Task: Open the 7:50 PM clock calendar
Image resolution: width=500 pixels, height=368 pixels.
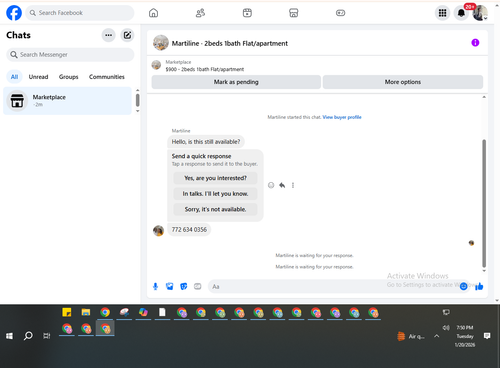Action: (465, 336)
